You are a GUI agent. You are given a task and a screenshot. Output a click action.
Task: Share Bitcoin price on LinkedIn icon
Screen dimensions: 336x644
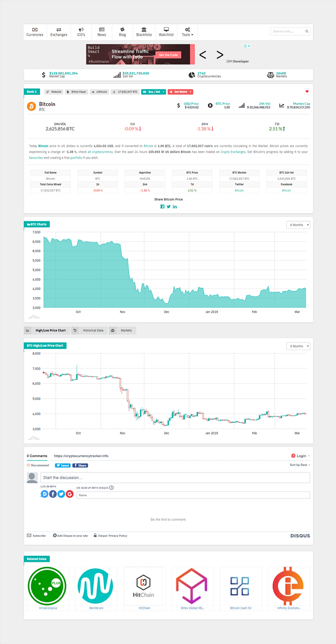175,206
